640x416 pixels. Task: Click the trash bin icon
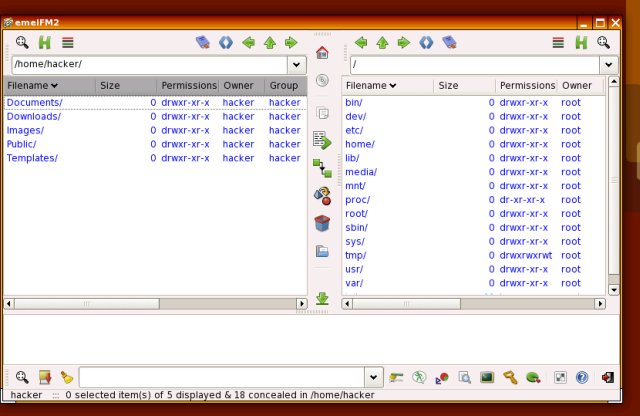tap(322, 223)
